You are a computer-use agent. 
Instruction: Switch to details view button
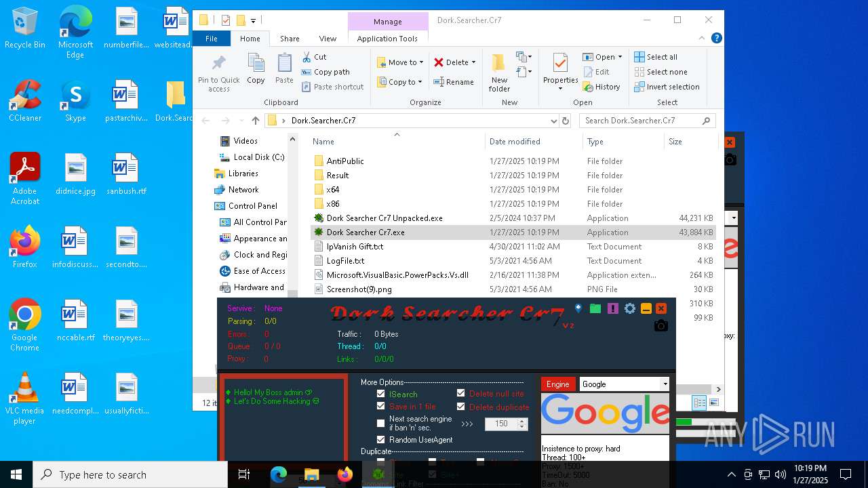click(699, 403)
